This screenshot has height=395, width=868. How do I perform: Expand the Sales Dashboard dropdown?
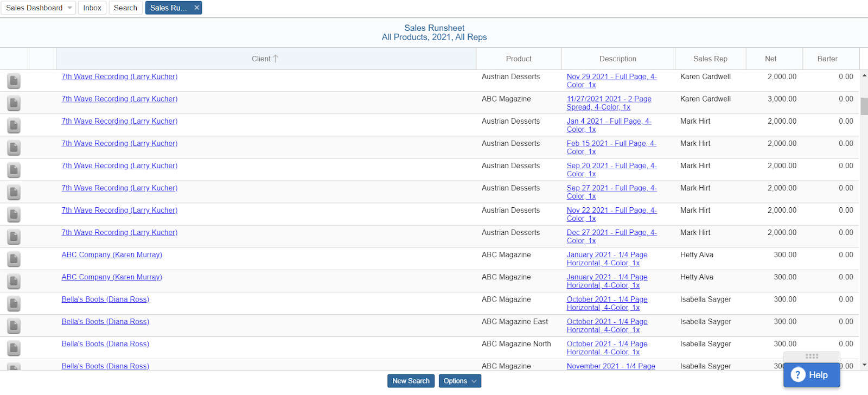pos(69,8)
